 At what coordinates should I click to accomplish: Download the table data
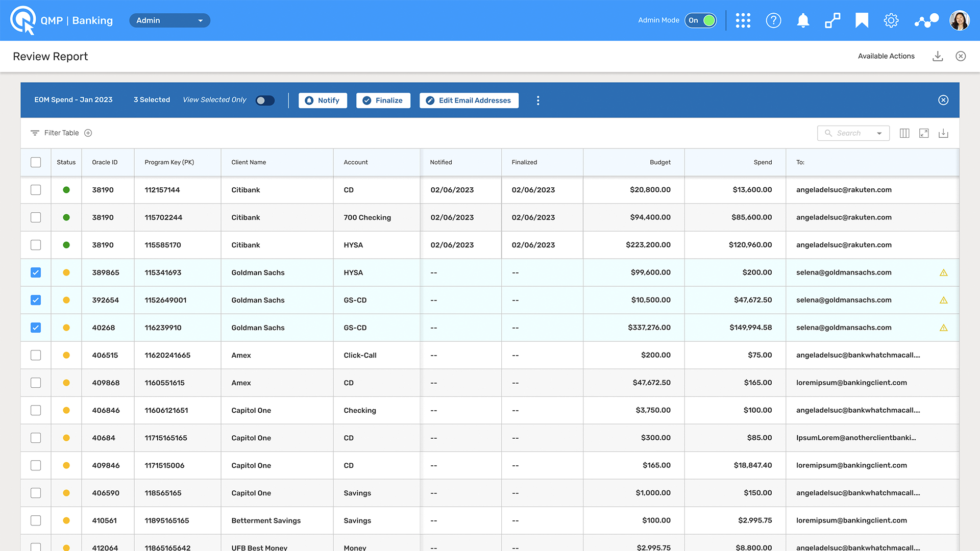[x=943, y=133]
